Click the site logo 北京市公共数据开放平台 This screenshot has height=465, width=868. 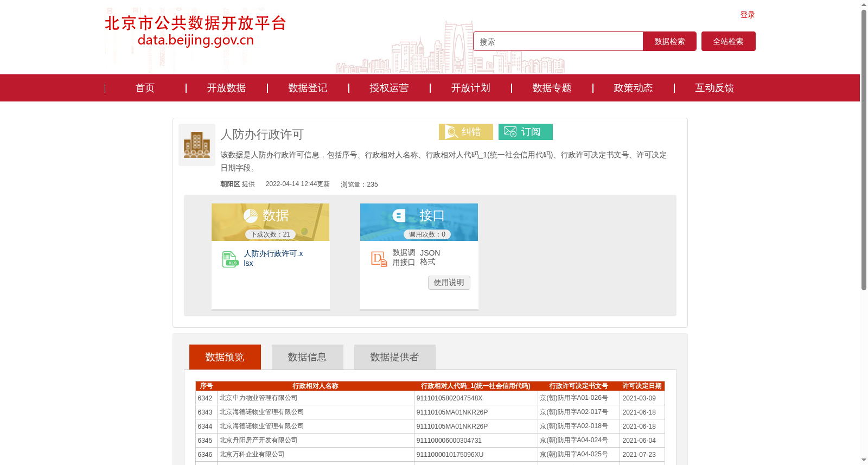point(195,31)
